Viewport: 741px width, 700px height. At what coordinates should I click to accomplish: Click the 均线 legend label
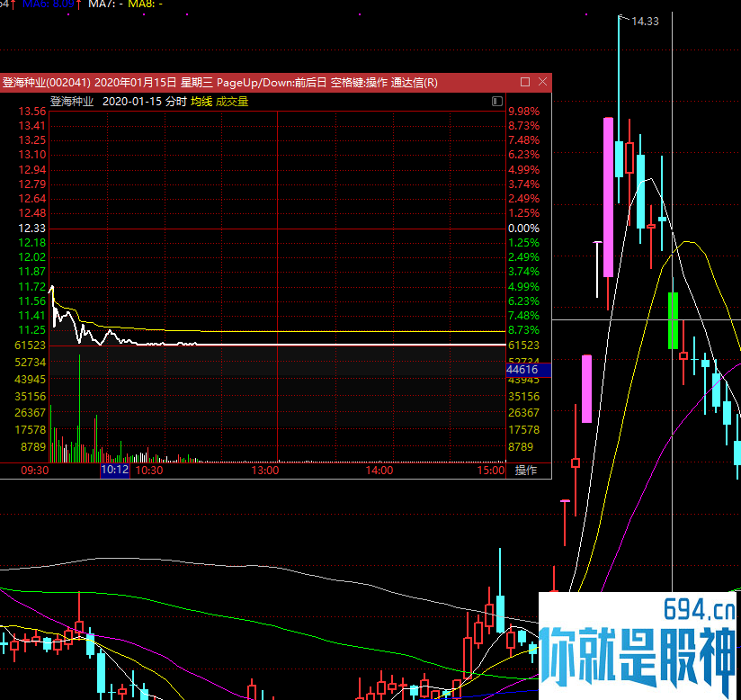[201, 102]
